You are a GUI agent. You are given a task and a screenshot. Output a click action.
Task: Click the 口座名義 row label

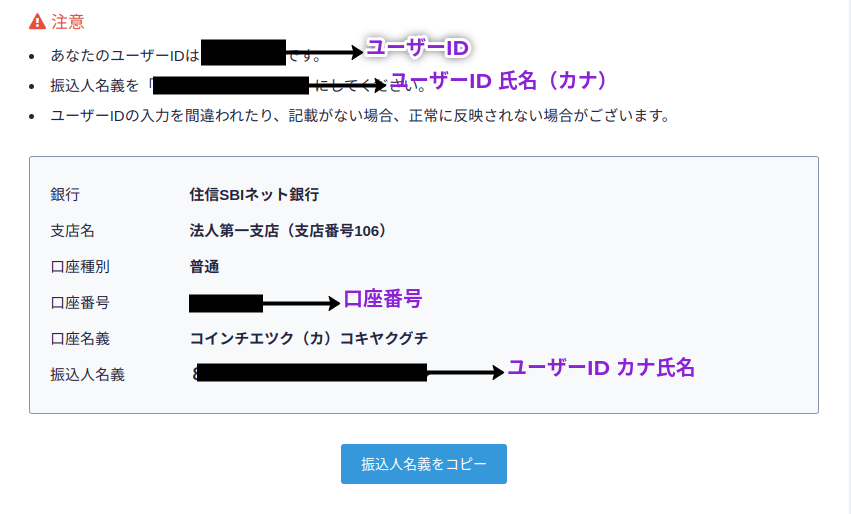[x=80, y=339]
